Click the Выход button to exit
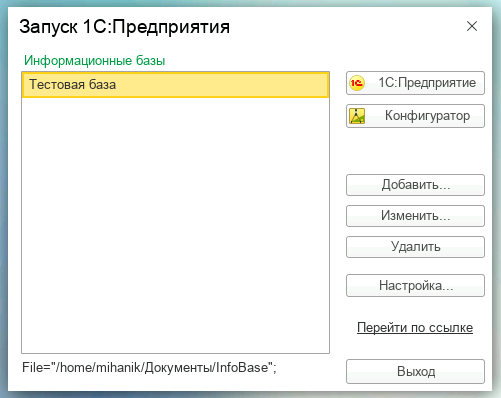The image size is (501, 398). coord(415,372)
